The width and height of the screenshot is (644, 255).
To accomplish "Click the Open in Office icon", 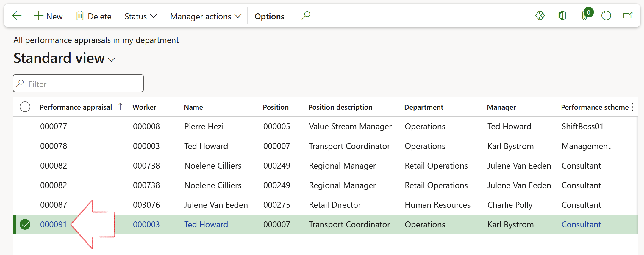I will 562,15.
